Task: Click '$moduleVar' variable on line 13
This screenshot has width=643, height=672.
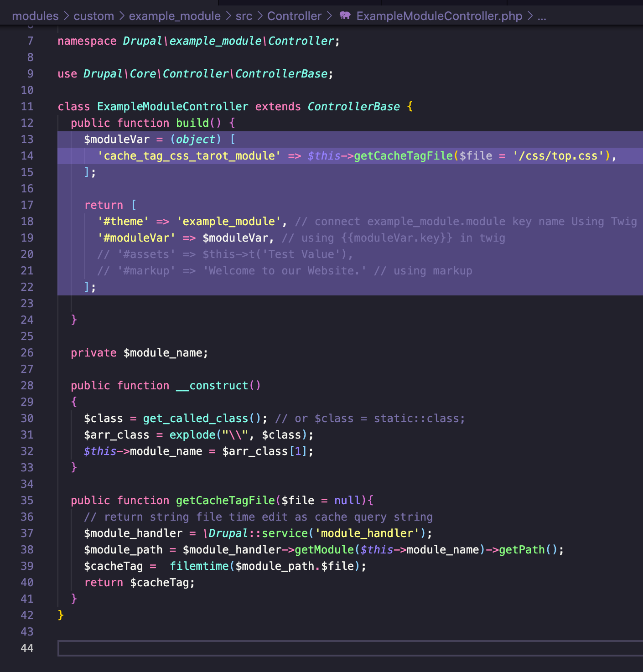Action: click(117, 140)
